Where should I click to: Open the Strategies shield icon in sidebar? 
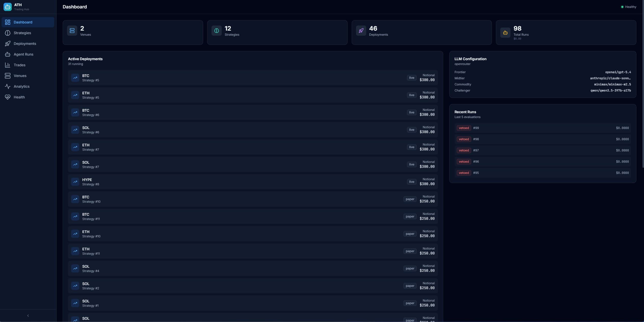point(8,33)
